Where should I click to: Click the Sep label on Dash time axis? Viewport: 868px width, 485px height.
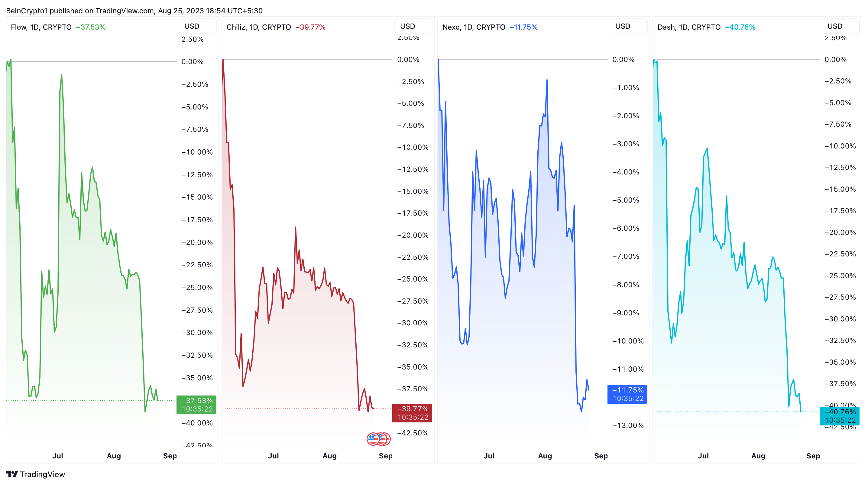click(x=813, y=456)
